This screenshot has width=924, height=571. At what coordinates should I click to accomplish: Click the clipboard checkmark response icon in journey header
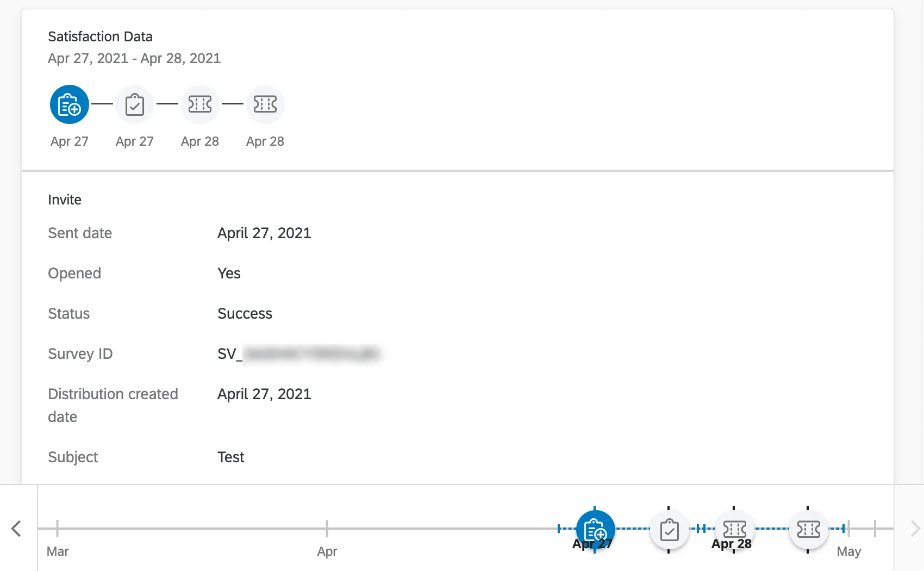135,104
